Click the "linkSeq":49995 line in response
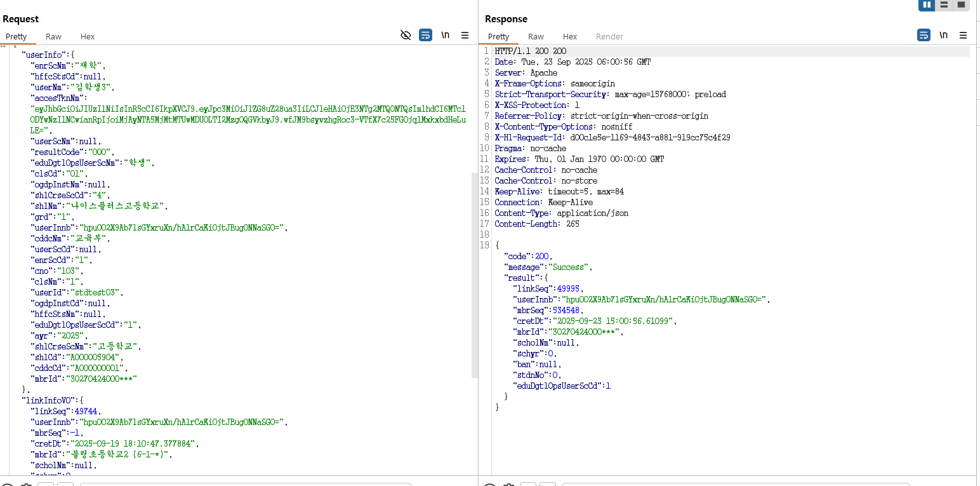 548,288
